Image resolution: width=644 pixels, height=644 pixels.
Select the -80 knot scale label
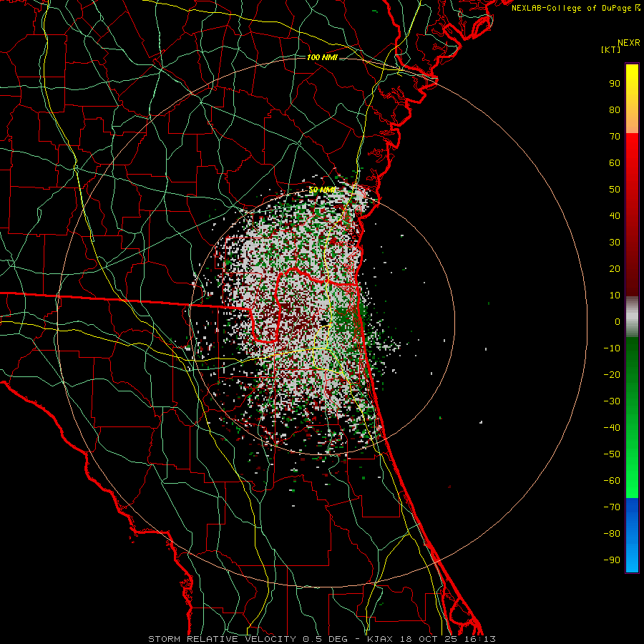pyautogui.click(x=612, y=534)
